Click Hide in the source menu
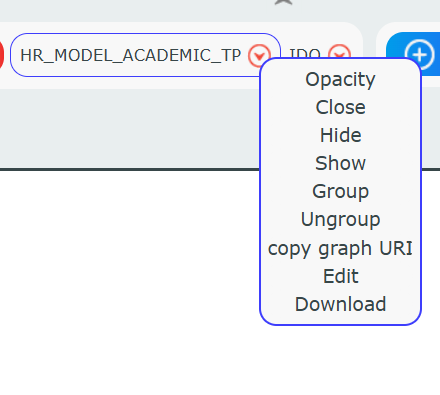Image resolution: width=440 pixels, height=395 pixels. (x=340, y=135)
